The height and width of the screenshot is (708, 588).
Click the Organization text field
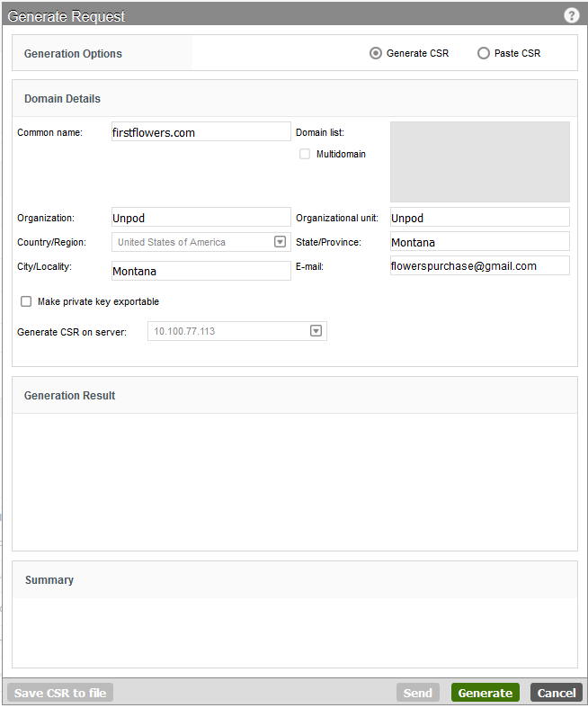point(201,217)
